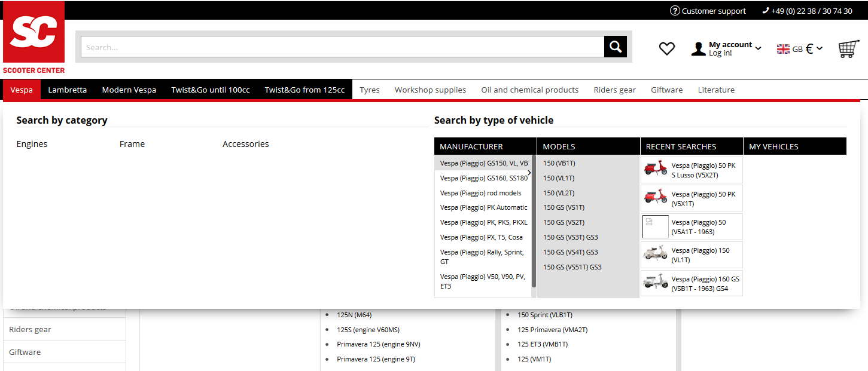Click Vespa 150 (VL1T) scooter thumbnail
The image size is (868, 371).
pyautogui.click(x=655, y=255)
